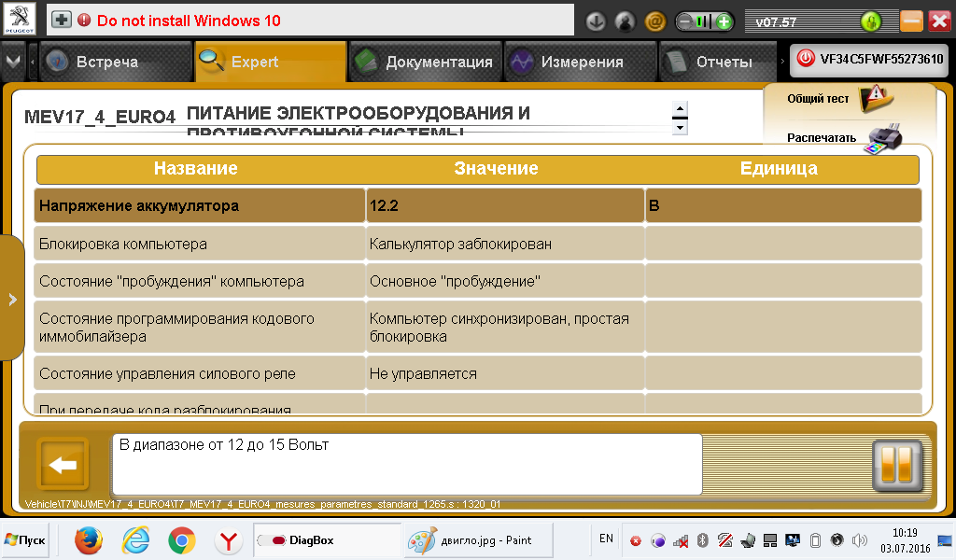Click the Peugeot logo icon
The width and height of the screenshot is (956, 560).
[20, 20]
